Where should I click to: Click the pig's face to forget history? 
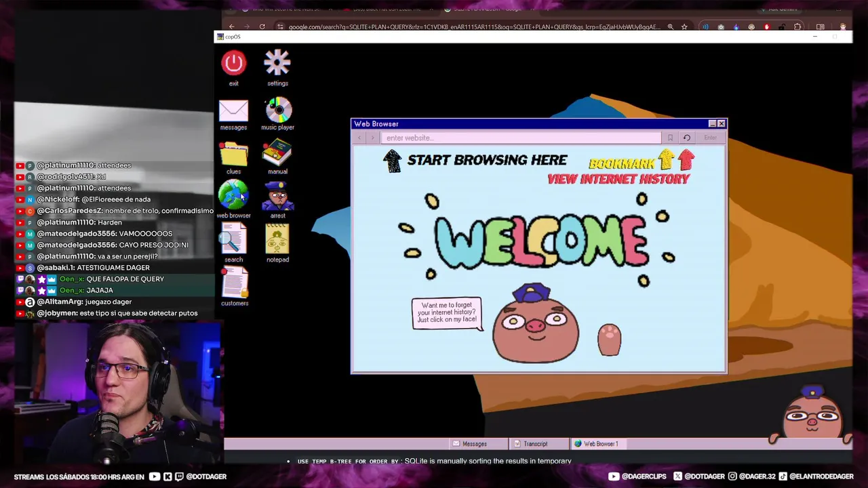point(535,326)
